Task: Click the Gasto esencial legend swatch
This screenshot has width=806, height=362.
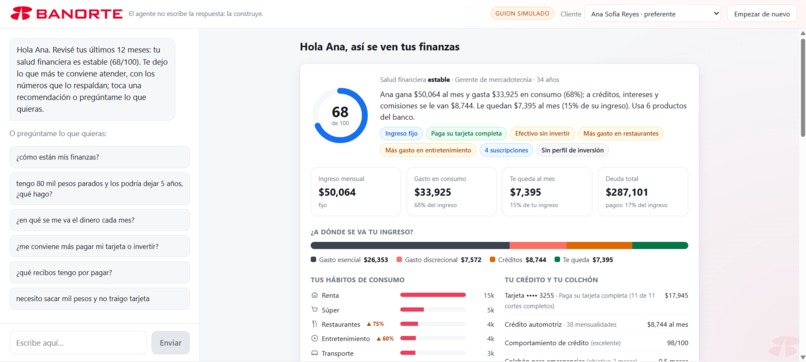Action: coord(314,260)
